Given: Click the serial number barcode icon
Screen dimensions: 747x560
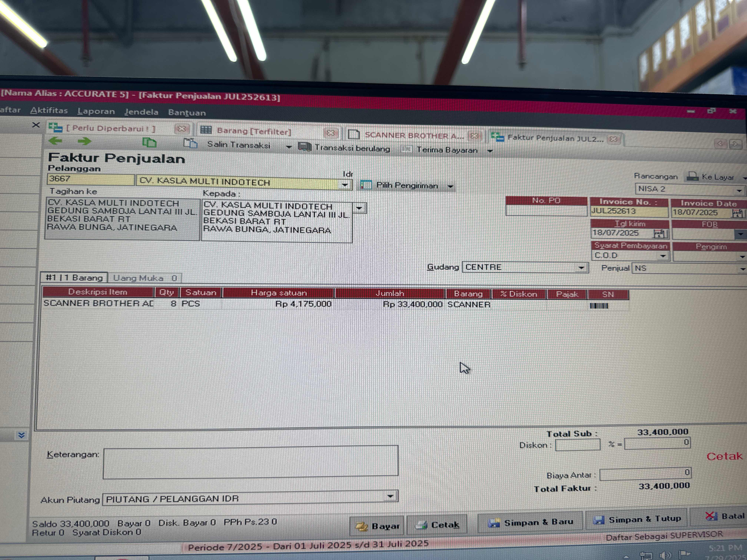Looking at the screenshot, I should (x=599, y=306).
